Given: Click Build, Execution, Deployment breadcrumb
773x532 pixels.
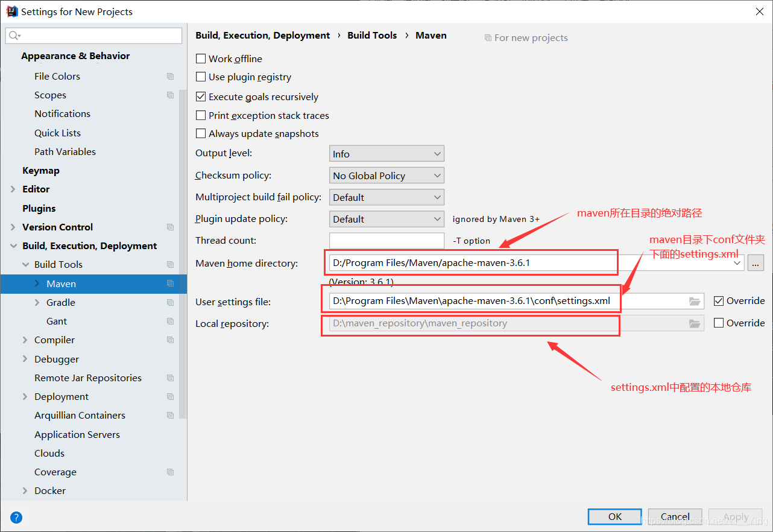Looking at the screenshot, I should (263, 36).
